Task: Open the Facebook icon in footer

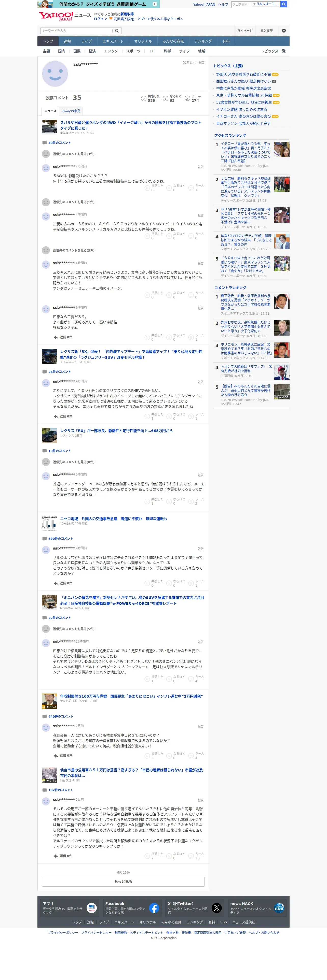Action: [x=154, y=908]
